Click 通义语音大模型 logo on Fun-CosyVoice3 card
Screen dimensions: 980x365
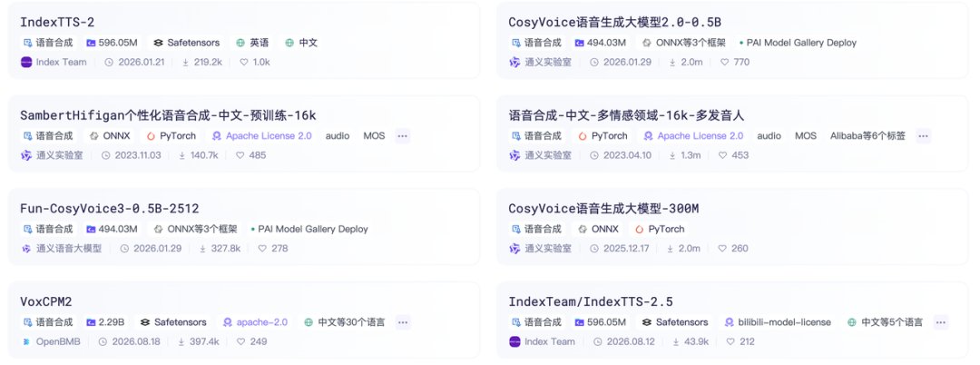pos(26,248)
